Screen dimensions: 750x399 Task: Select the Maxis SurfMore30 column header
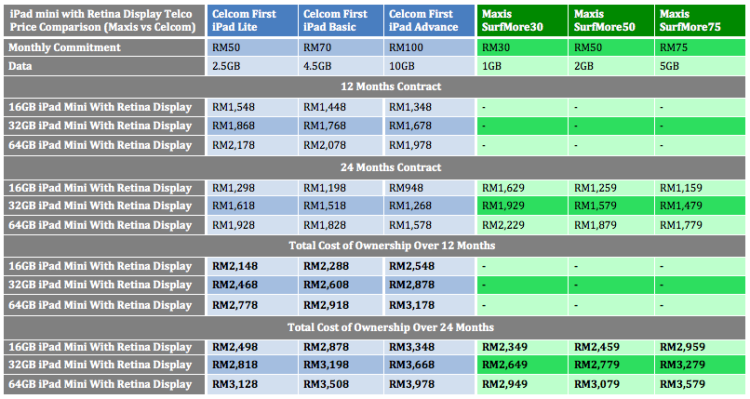tap(522, 21)
